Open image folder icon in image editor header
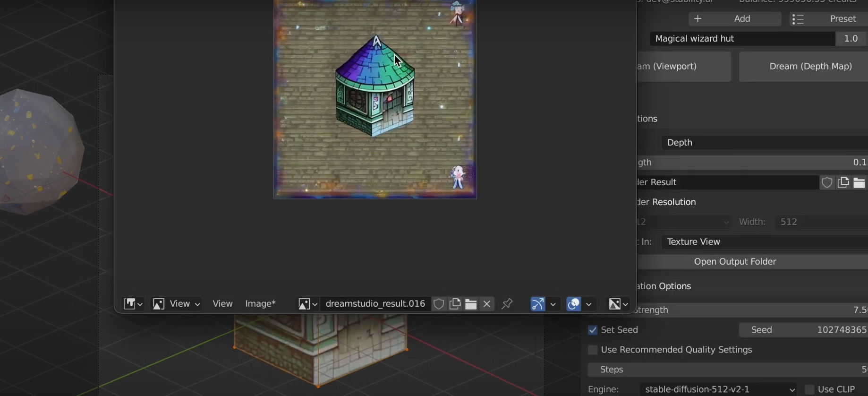The width and height of the screenshot is (868, 396). click(x=471, y=304)
